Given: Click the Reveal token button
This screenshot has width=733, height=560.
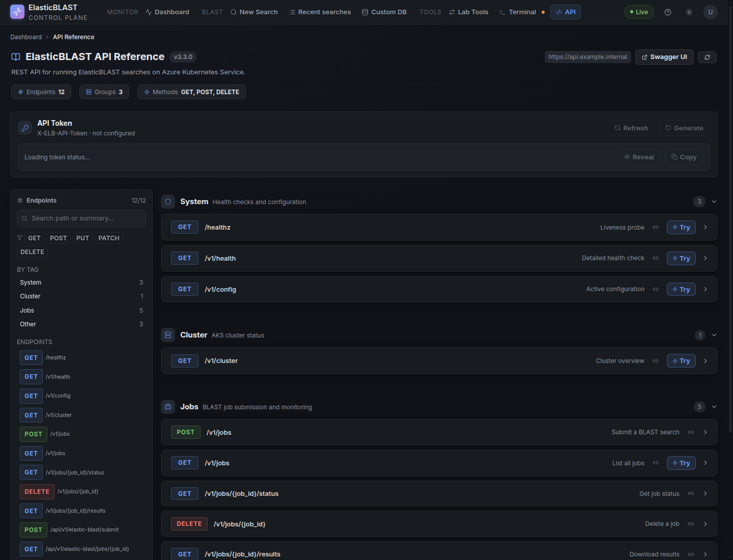Looking at the screenshot, I should tap(639, 157).
